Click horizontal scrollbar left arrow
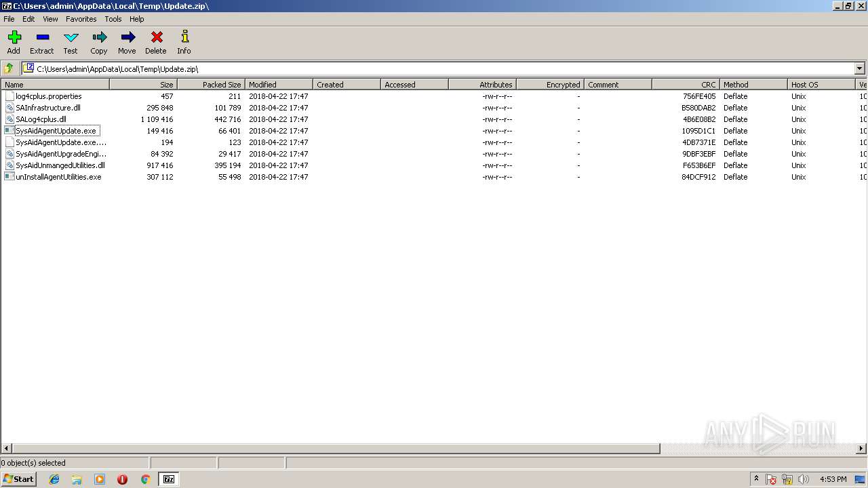868x488 pixels. (7, 449)
